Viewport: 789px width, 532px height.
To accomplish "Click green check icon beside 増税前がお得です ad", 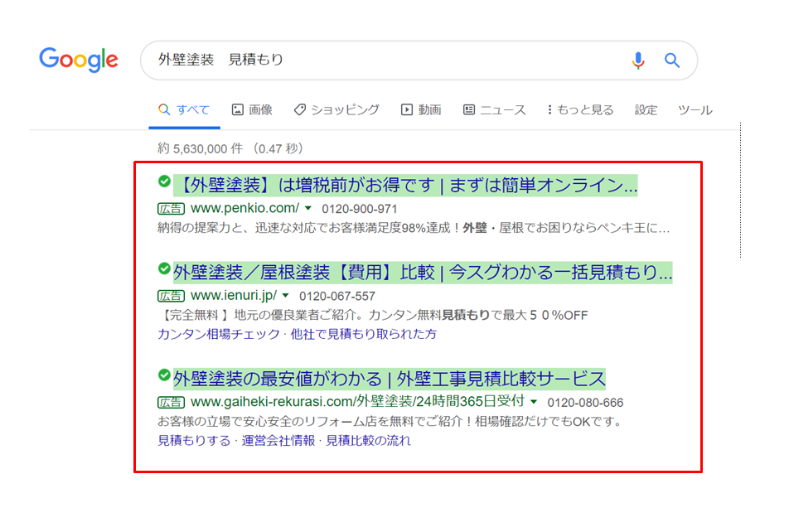I will [x=164, y=181].
